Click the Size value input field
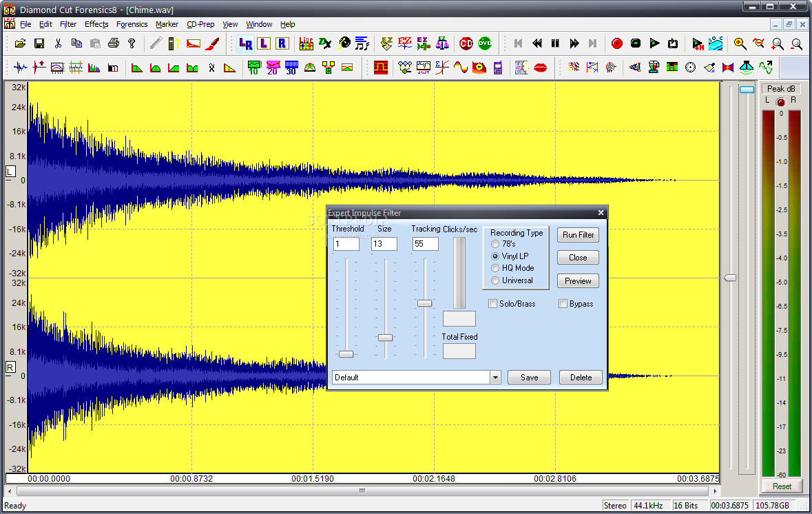The height and width of the screenshot is (514, 812). [x=384, y=243]
